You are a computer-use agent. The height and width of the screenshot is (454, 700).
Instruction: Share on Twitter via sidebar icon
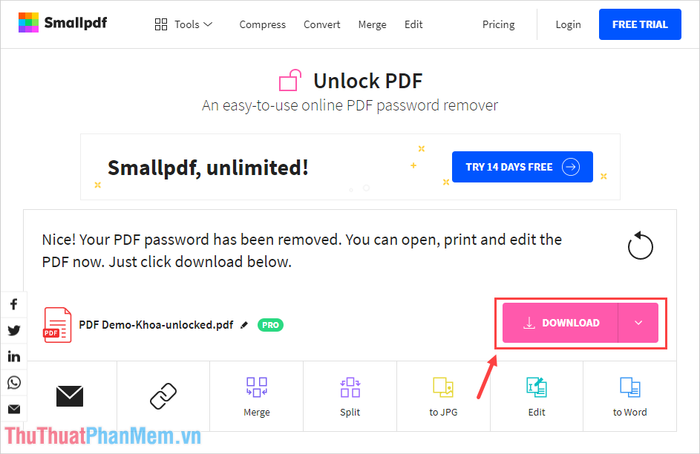14,330
